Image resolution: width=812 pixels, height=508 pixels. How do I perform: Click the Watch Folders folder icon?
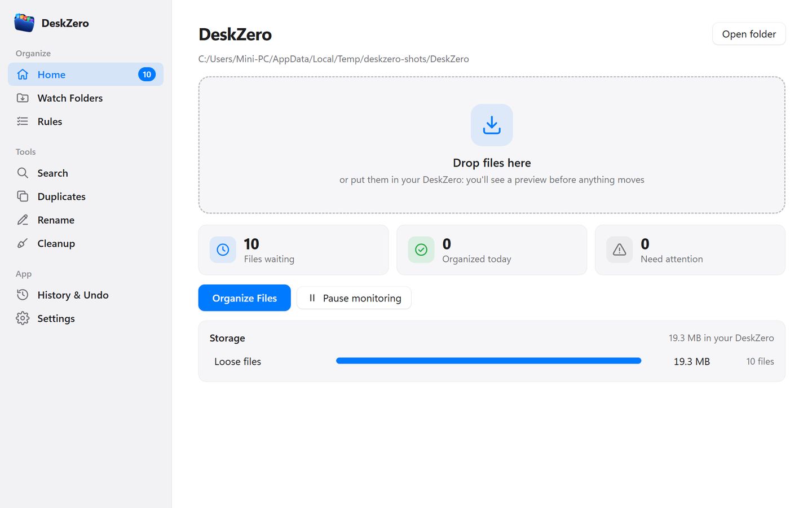[x=23, y=98]
